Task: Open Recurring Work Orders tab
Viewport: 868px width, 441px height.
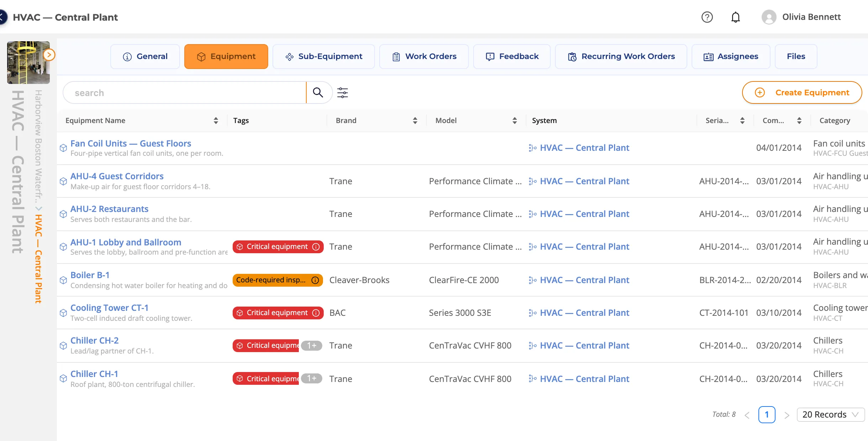Action: [621, 57]
